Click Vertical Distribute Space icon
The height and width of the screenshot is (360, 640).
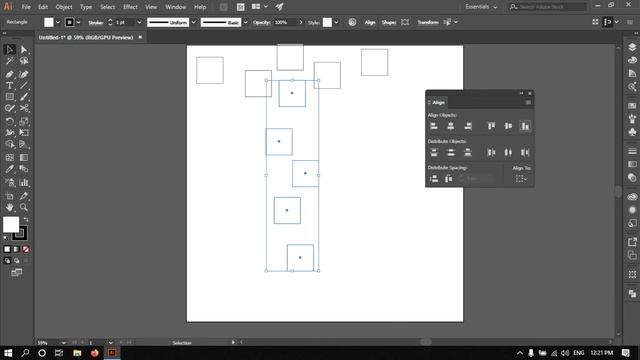pos(434,179)
